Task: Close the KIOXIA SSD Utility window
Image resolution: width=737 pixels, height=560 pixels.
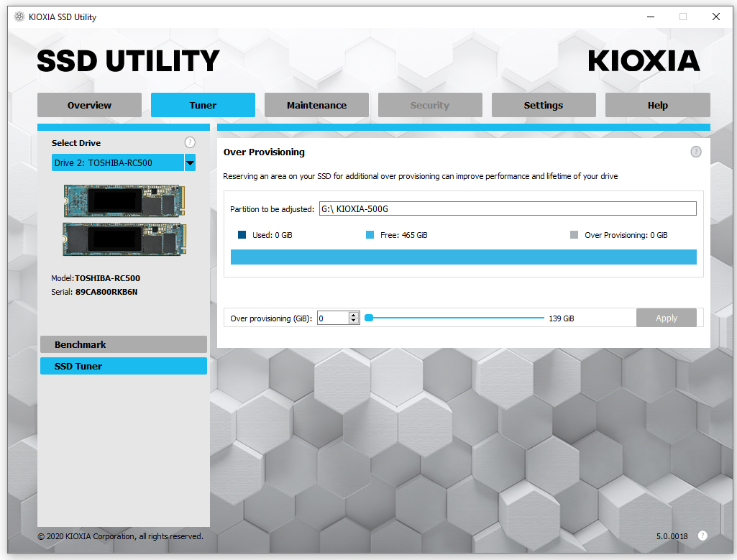Action: (716, 17)
